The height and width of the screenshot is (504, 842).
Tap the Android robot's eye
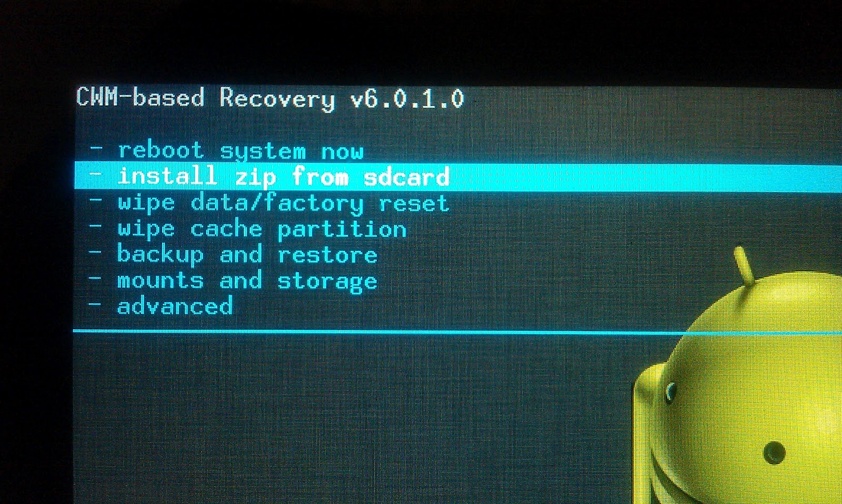click(671, 391)
